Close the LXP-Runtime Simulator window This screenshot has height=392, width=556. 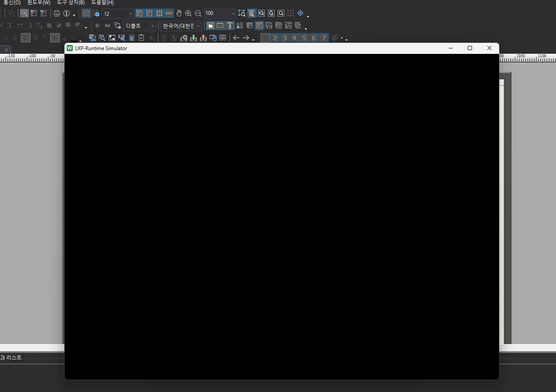[489, 48]
